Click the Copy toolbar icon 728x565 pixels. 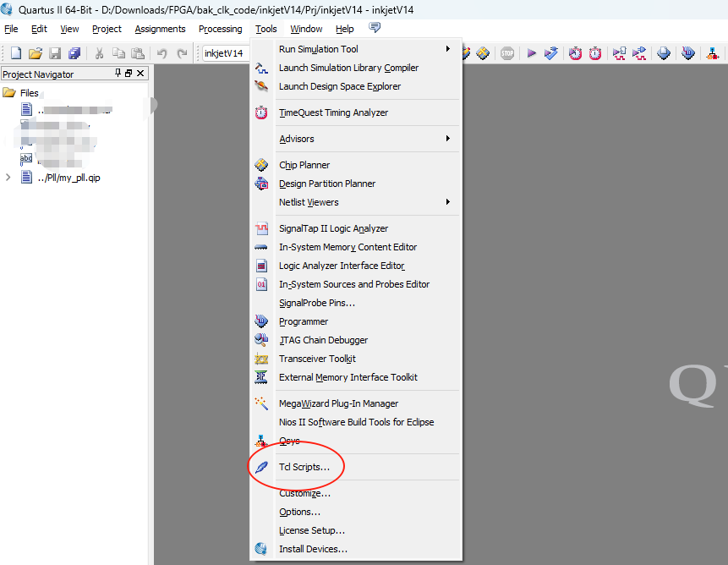(119, 53)
